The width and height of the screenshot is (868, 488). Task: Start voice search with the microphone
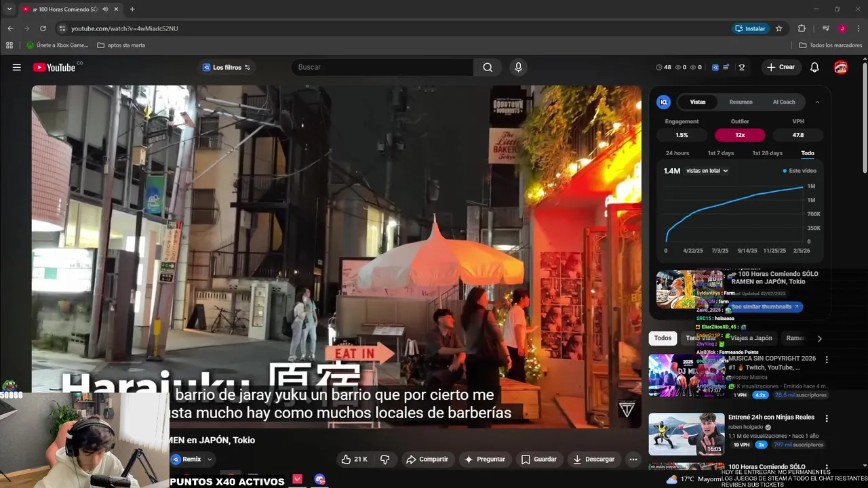point(518,67)
